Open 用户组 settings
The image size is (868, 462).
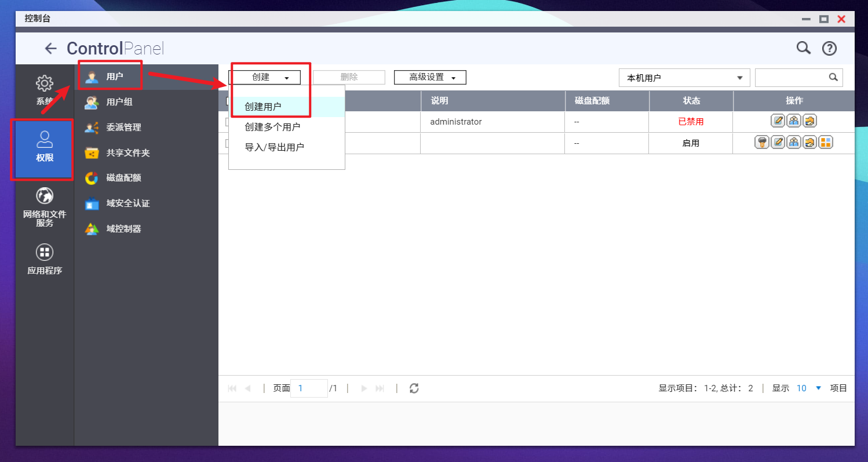pyautogui.click(x=147, y=102)
